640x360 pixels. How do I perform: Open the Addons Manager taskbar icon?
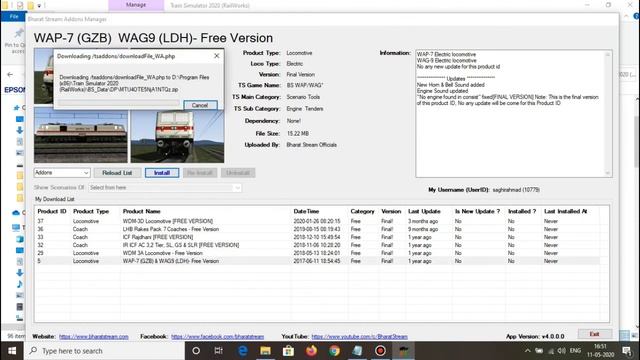pyautogui.click(x=403, y=351)
